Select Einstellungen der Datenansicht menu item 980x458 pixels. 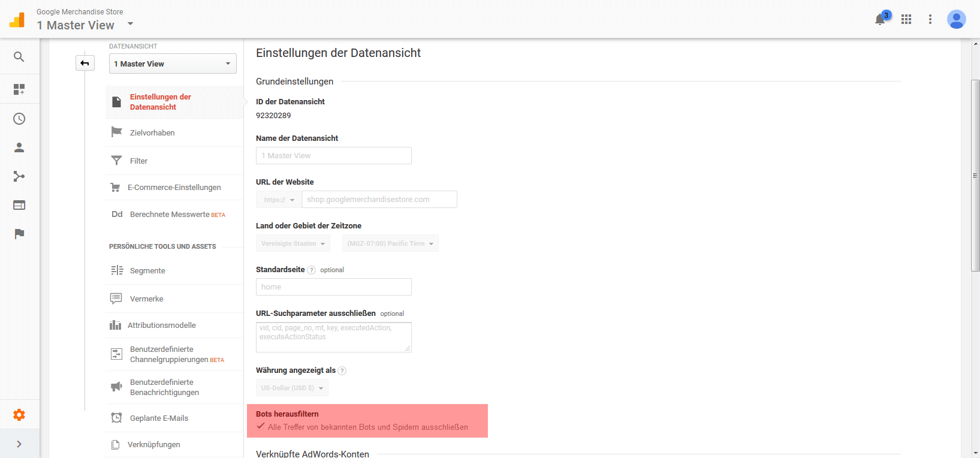click(x=174, y=102)
